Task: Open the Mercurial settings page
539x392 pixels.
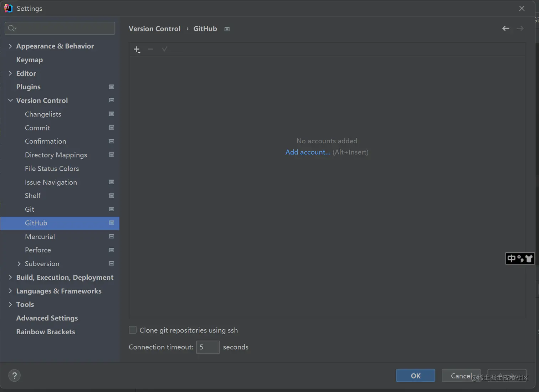Action: 40,237
